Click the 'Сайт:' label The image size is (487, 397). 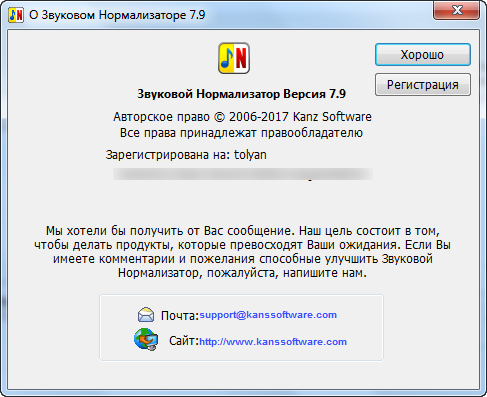[x=184, y=341]
